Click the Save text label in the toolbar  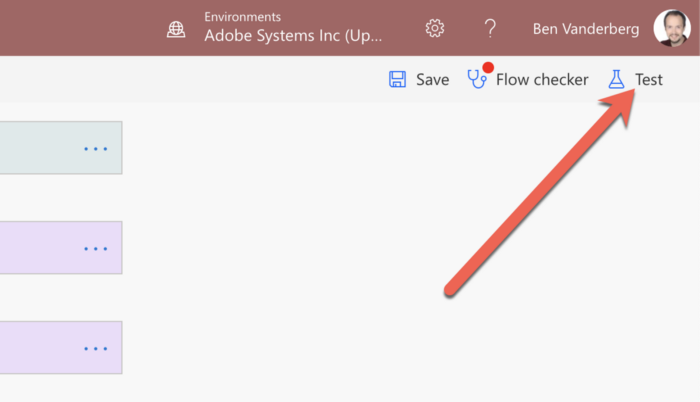[432, 80]
